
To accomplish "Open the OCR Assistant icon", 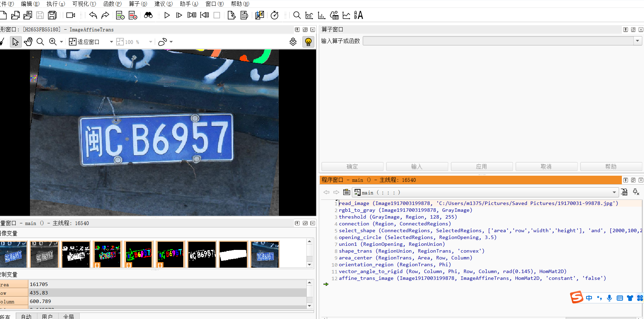I will [359, 15].
